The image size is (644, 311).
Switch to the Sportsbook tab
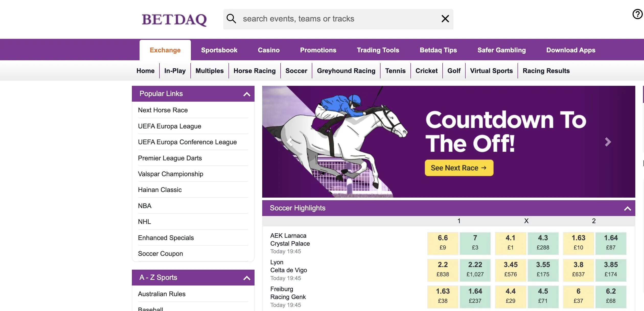(x=219, y=50)
